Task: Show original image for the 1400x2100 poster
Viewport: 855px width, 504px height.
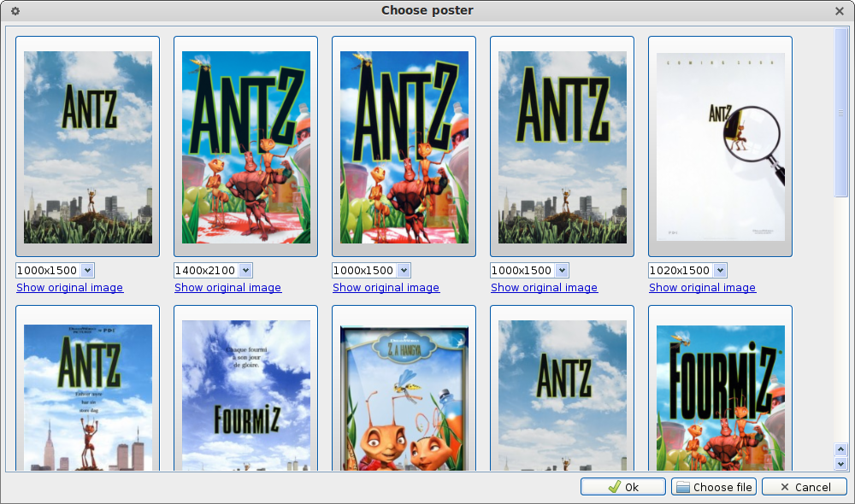Action: [228, 288]
